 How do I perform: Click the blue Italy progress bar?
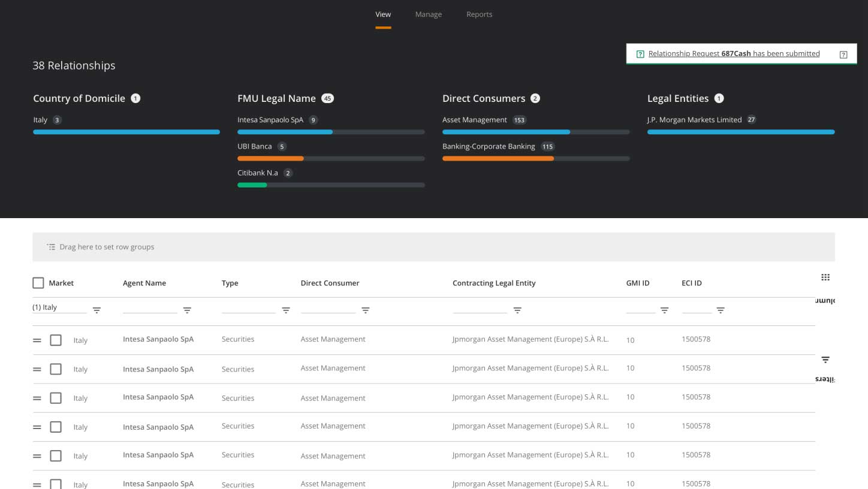click(x=126, y=132)
